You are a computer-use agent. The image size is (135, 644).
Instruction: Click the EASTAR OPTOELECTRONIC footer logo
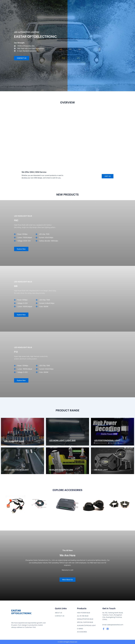click(x=21, y=612)
